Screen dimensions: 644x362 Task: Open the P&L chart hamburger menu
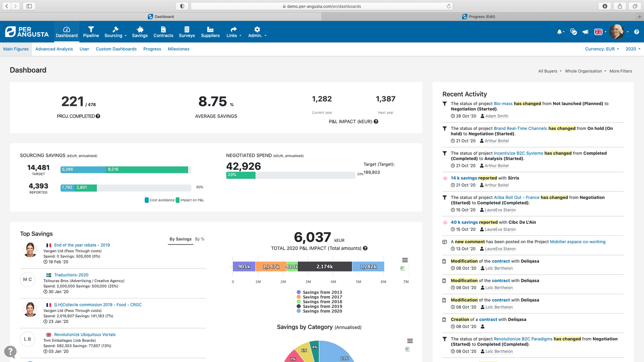pos(404,259)
